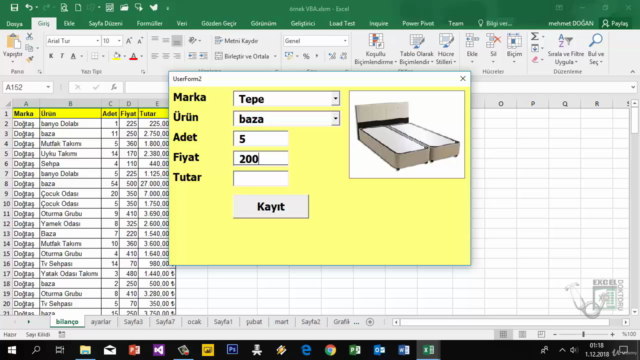Viewport: 640px width, 360px height.
Task: Open Hücre Stilleri gallery
Action: [x=446, y=49]
